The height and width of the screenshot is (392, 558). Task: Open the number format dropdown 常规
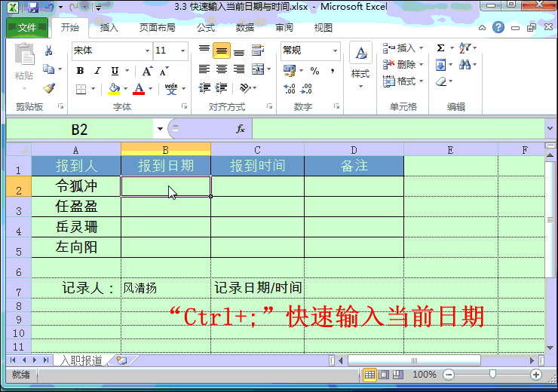[x=335, y=51]
